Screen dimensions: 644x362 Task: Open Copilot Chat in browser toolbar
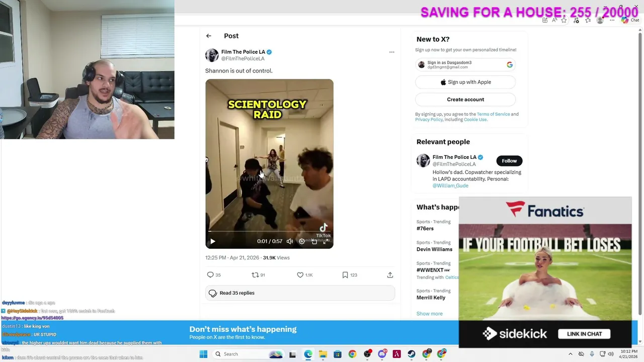(630, 20)
